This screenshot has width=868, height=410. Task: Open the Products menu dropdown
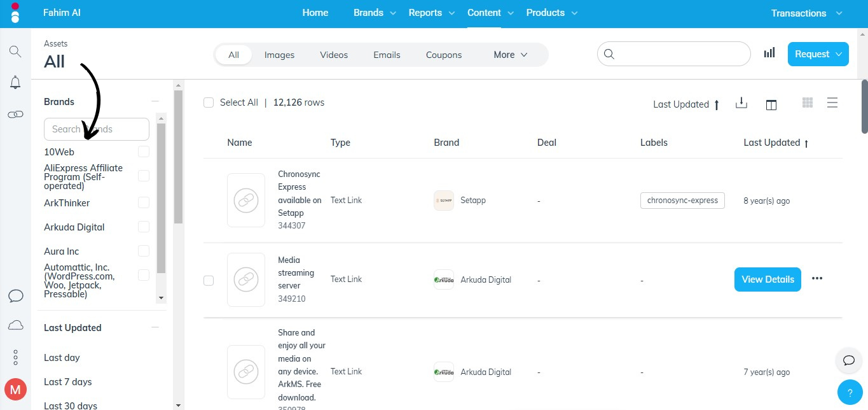tap(551, 13)
